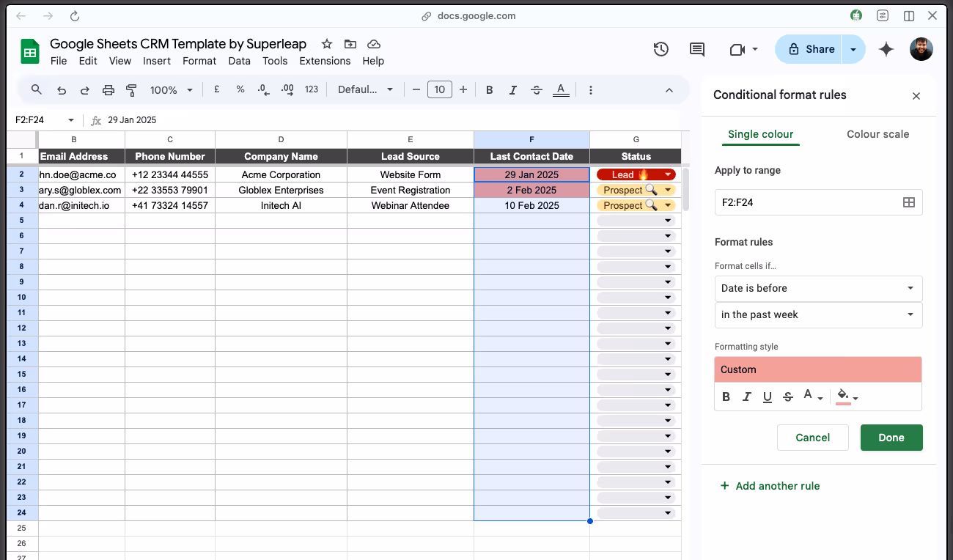The width and height of the screenshot is (953, 560).
Task: Increase decimal places icon
Action: coord(287,89)
